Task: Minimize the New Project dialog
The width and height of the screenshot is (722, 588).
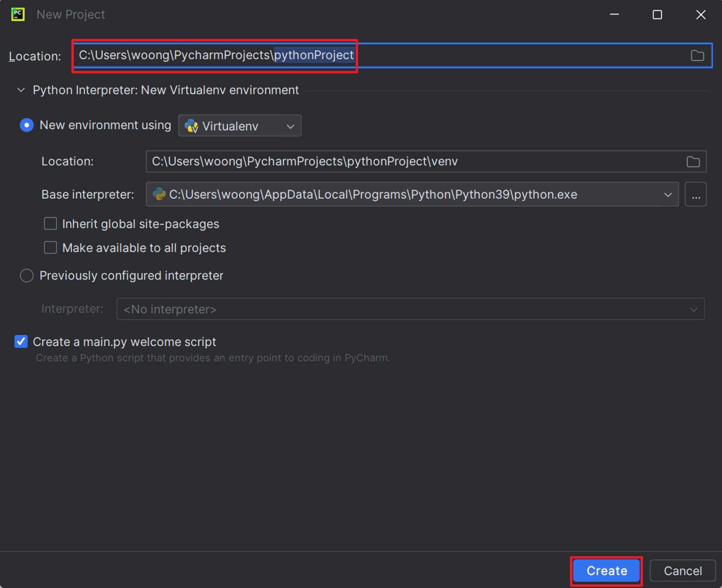Action: [614, 15]
